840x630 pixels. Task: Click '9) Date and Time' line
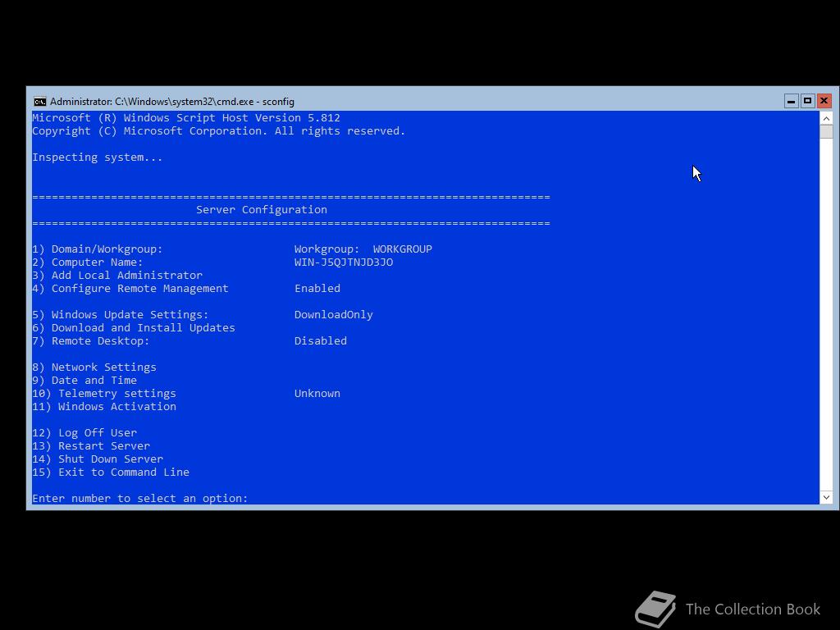pos(84,381)
